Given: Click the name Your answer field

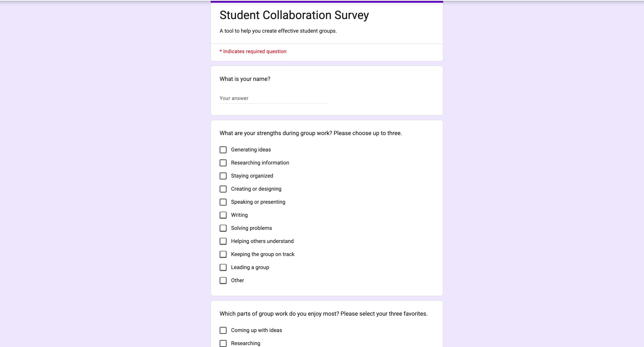Looking at the screenshot, I should pos(273,98).
